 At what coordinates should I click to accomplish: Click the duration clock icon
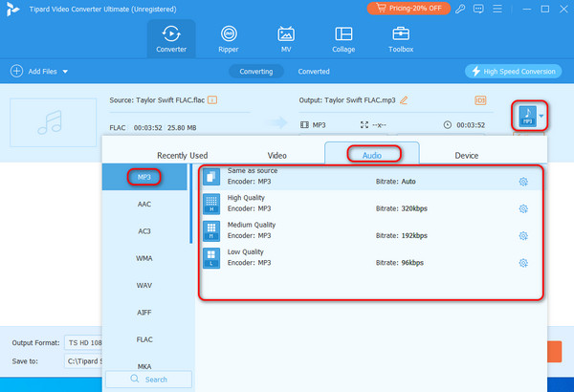[448, 125]
